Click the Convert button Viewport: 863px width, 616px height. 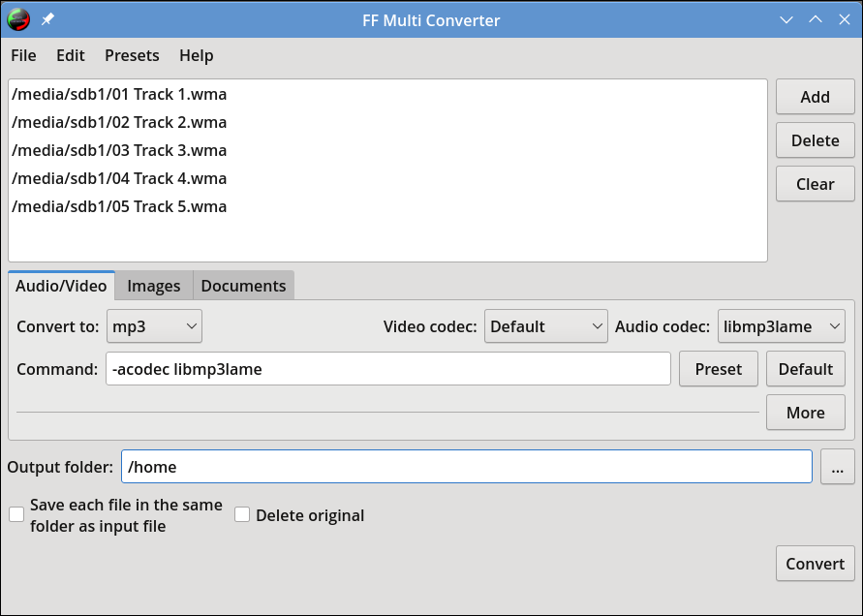click(x=816, y=564)
